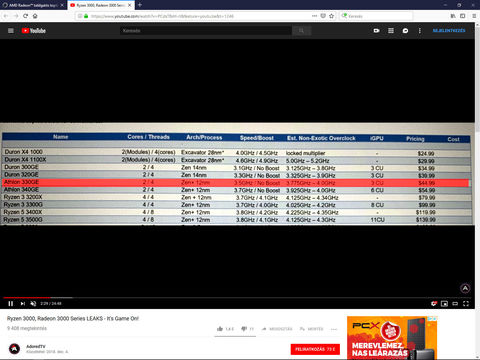Like the video with thumbs up
The image size is (480, 360).
click(225, 329)
